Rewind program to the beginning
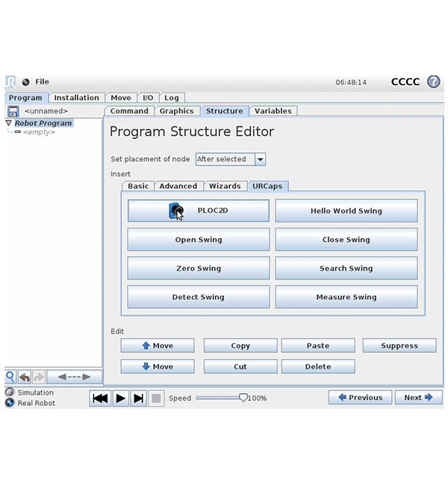The image size is (448, 485). 100,398
